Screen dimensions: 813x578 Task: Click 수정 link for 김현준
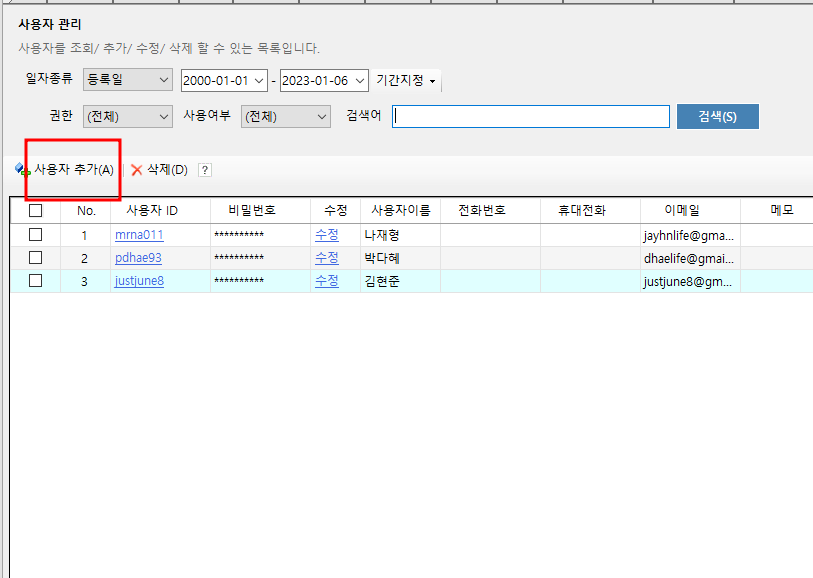coord(327,280)
